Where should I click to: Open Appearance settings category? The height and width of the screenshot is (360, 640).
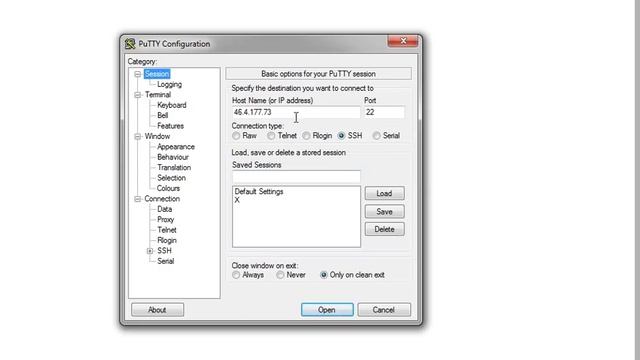(x=176, y=147)
